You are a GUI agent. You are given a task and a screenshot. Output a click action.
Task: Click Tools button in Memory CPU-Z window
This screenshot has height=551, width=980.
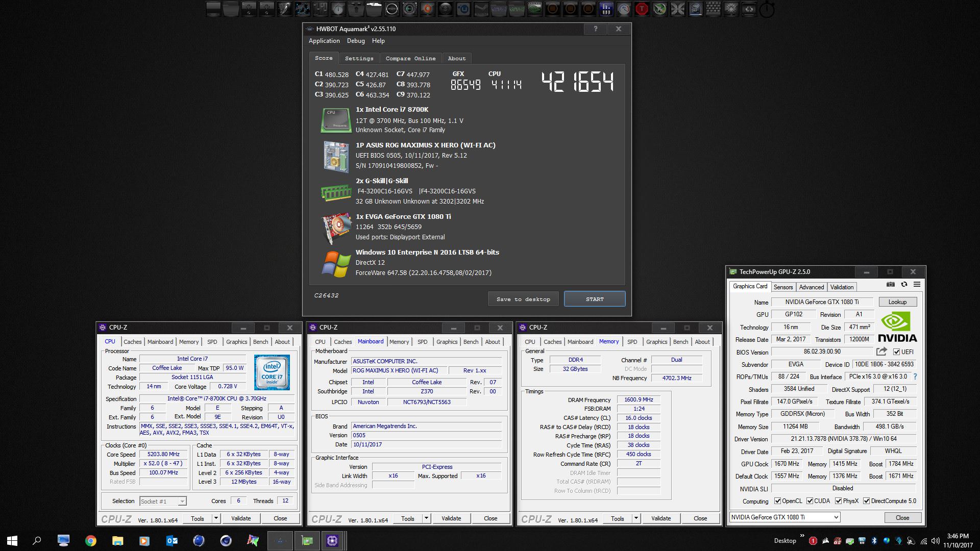pos(618,518)
